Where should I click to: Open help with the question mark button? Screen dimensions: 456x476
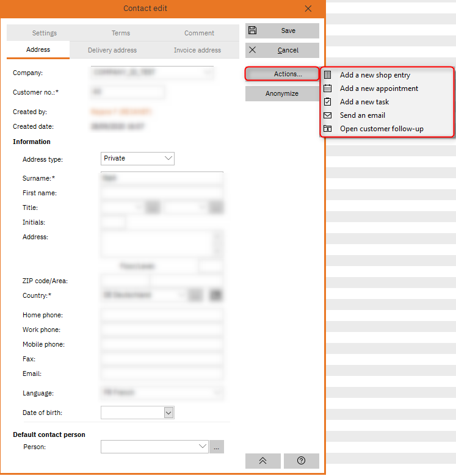tap(301, 461)
